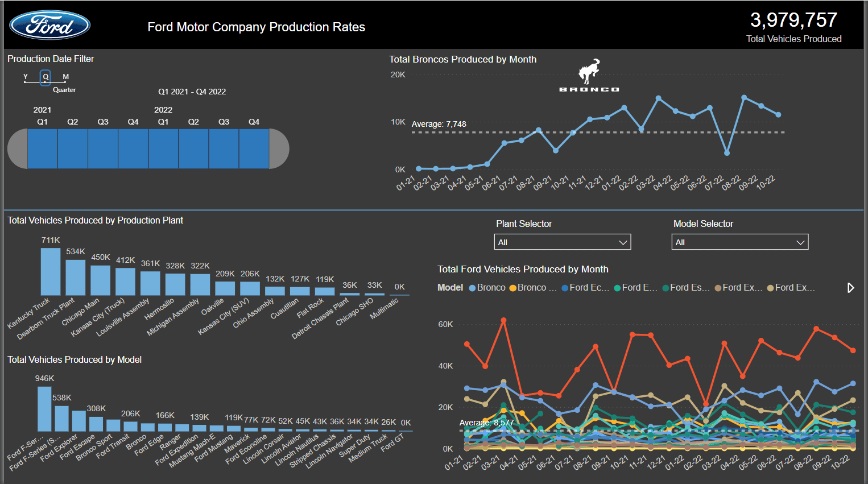This screenshot has height=484, width=868.
Task: Set the date granularity slider to M (Month)
Action: [x=65, y=78]
